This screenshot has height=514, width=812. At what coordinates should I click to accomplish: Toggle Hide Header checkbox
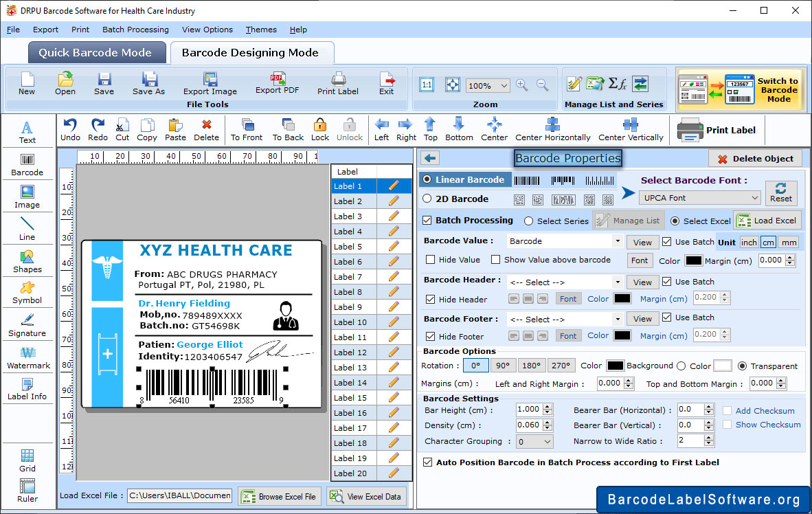[x=430, y=300]
